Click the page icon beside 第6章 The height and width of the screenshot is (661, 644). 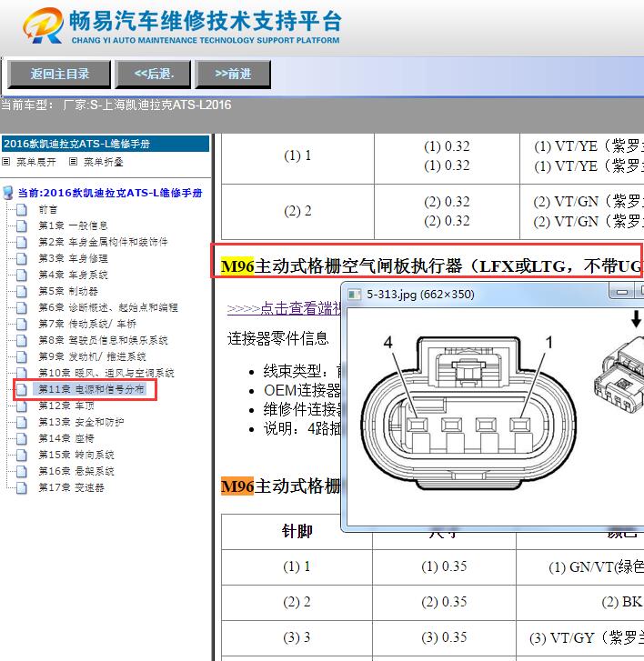point(22,307)
